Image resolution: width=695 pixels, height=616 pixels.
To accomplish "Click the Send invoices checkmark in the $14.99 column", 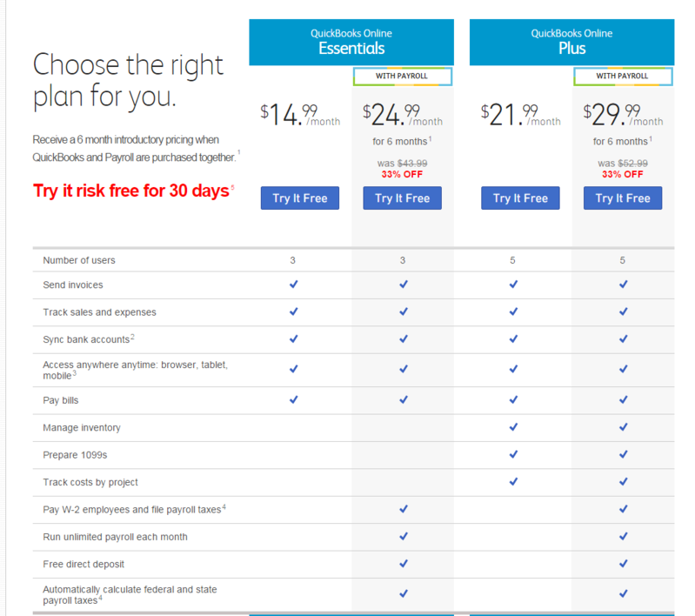I will point(293,285).
